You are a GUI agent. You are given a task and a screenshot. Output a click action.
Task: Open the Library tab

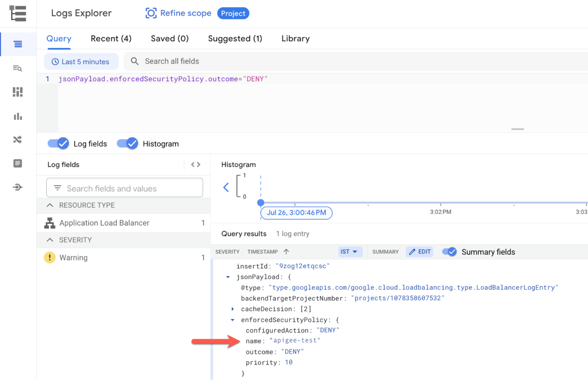point(295,39)
